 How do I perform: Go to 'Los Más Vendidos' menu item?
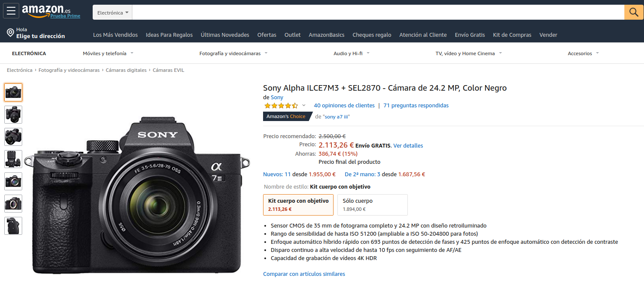point(115,35)
